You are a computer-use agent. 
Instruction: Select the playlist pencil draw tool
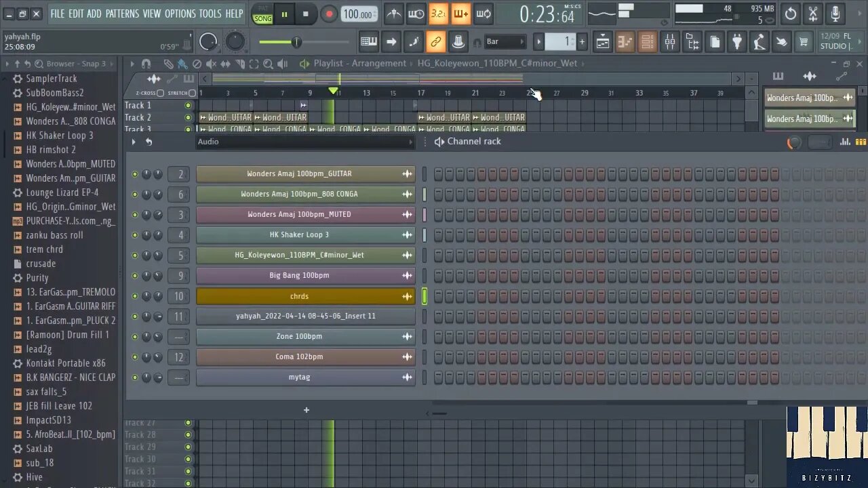[x=168, y=64]
